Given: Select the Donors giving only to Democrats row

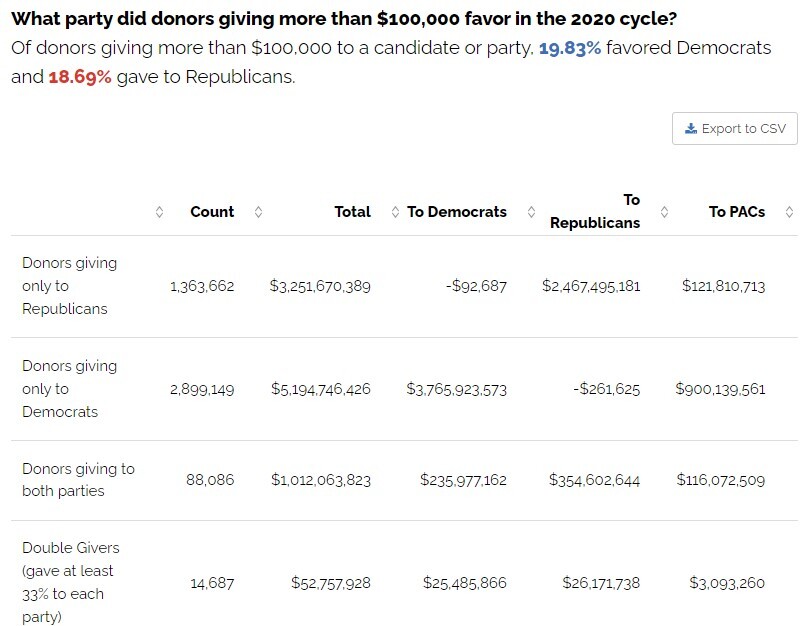Looking at the screenshot, I should pos(69,389).
